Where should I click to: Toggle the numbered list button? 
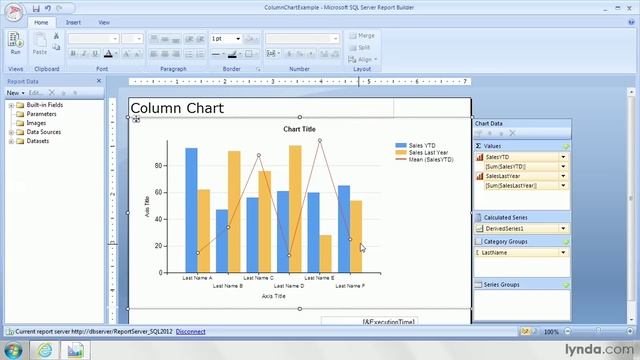[x=200, y=53]
